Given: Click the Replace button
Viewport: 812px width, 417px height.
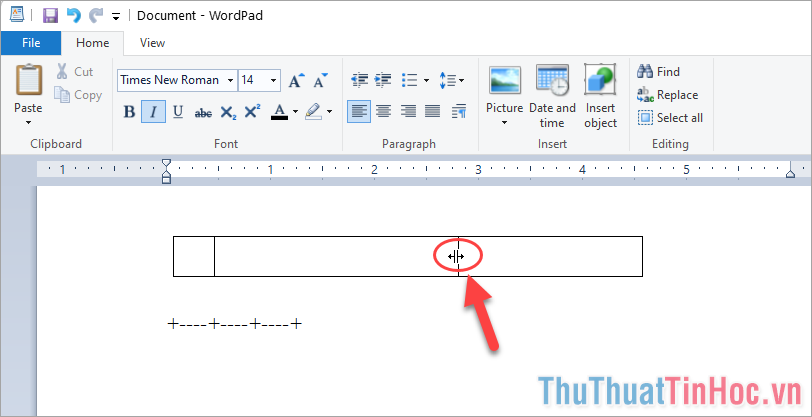Looking at the screenshot, I should pyautogui.click(x=668, y=95).
